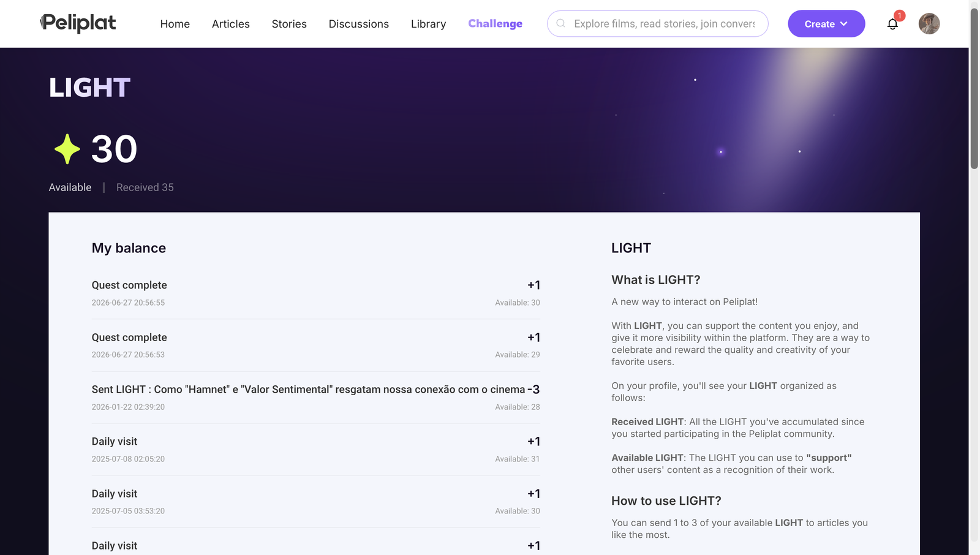
Task: Open the user profile avatar
Action: [929, 24]
